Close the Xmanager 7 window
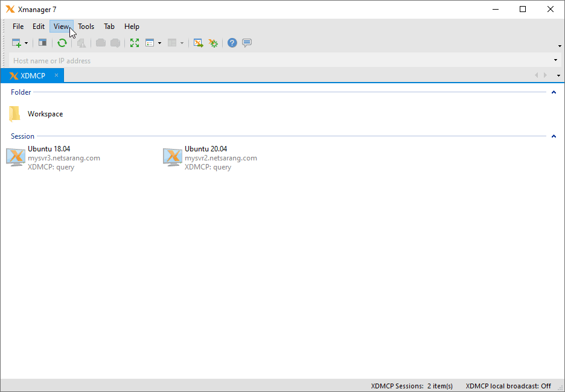565x392 pixels. tap(551, 10)
